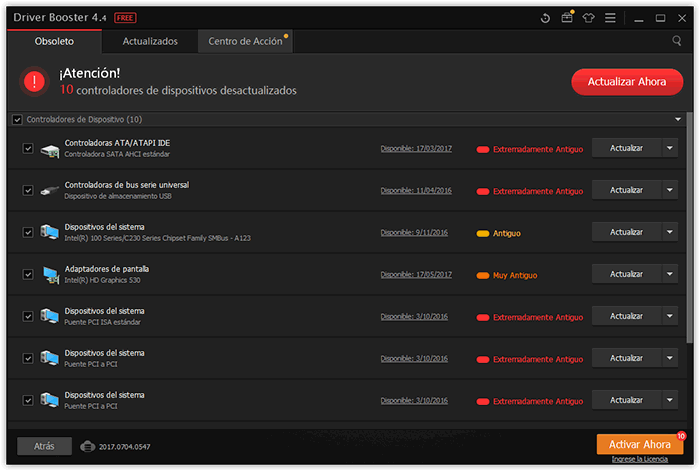
Task: Open the Centro de Acción tab
Action: click(244, 41)
